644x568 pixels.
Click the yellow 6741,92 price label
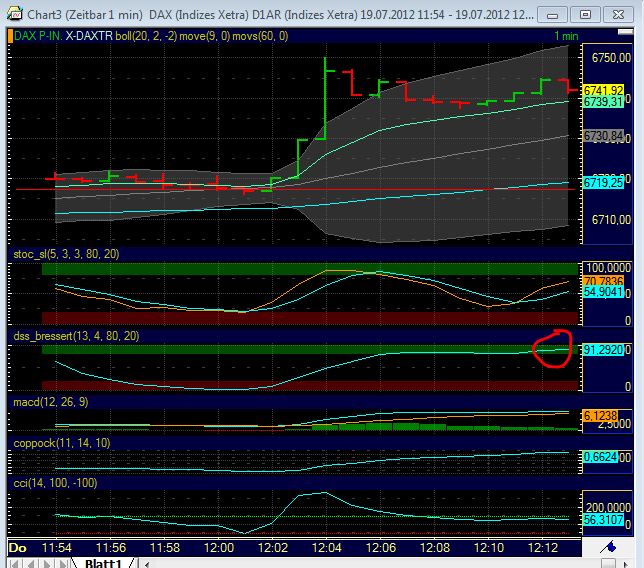(x=603, y=90)
